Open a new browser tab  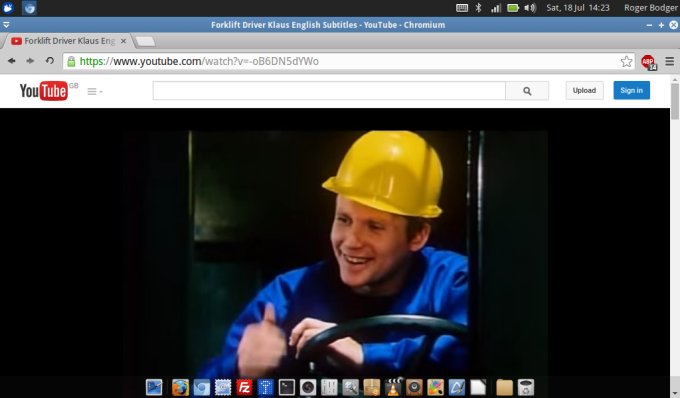(145, 41)
